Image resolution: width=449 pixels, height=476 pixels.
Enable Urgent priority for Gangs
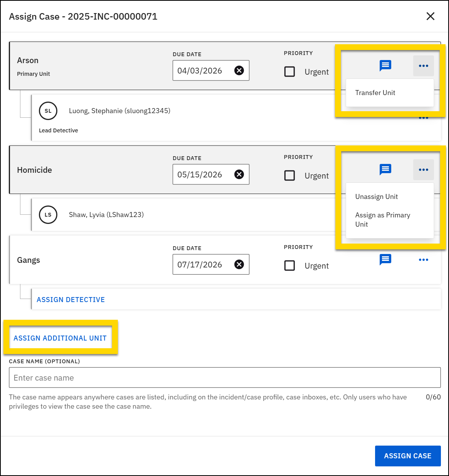(x=290, y=266)
